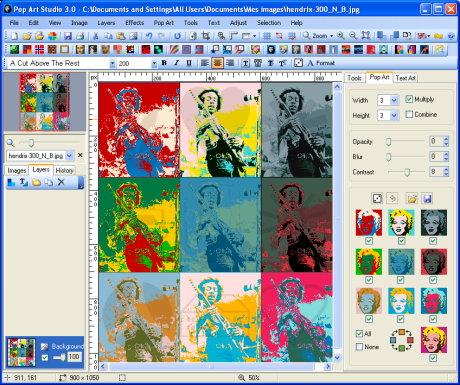Align text right
Image resolution: width=460 pixels, height=385 pixels.
point(230,63)
